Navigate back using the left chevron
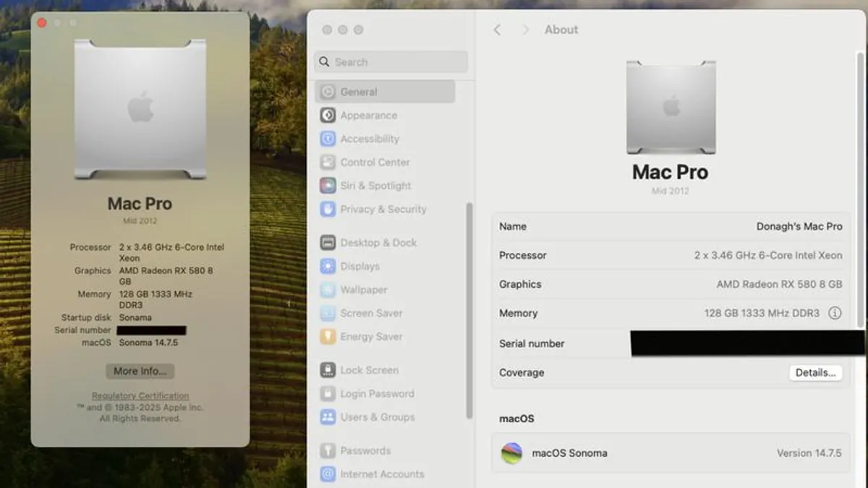This screenshot has width=868, height=488. [497, 30]
